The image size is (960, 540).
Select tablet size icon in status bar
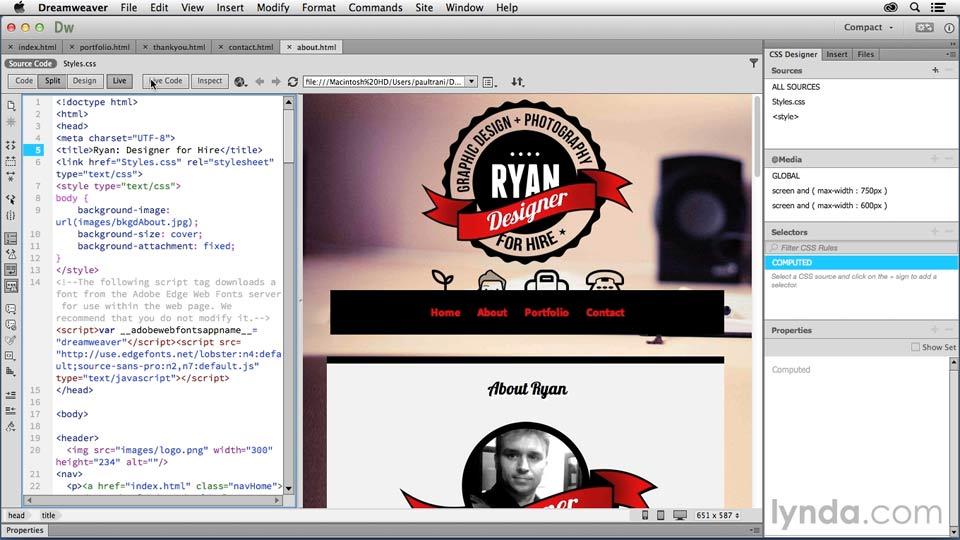tap(660, 516)
